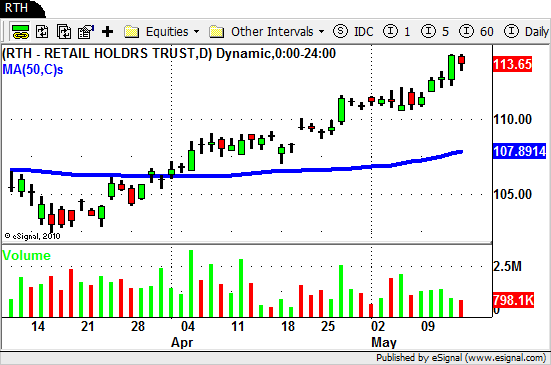Click the Equities folder icon
The height and width of the screenshot is (365, 551).
[x=132, y=32]
